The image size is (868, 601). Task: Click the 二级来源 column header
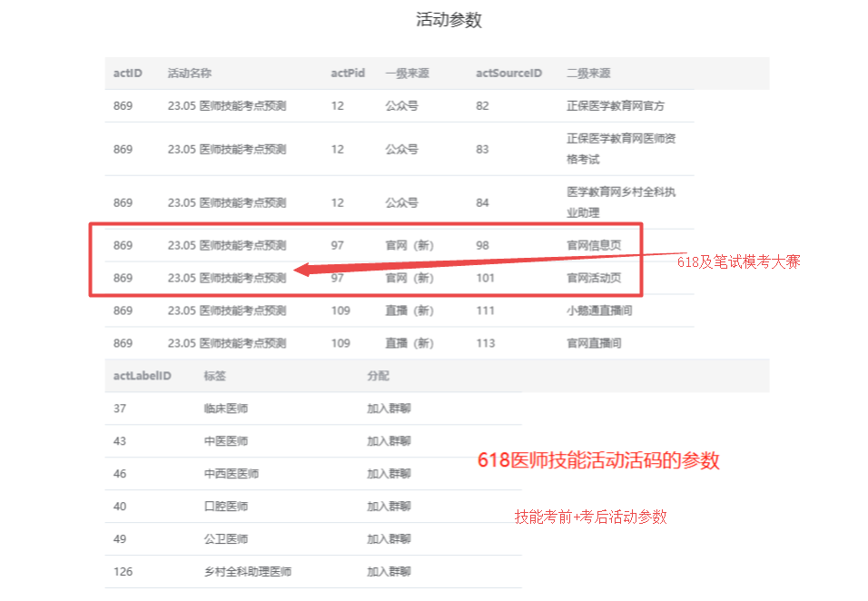[x=588, y=73]
